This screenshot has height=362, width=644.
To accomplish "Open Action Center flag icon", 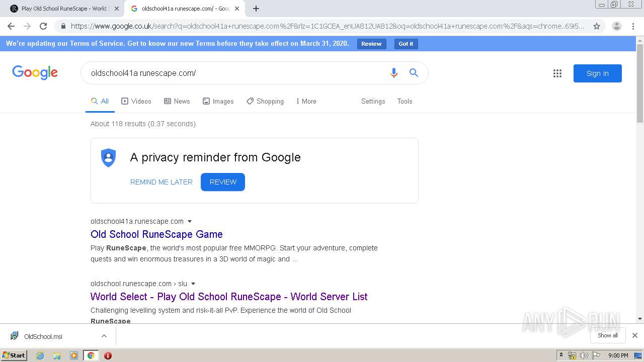I will click(x=596, y=355).
